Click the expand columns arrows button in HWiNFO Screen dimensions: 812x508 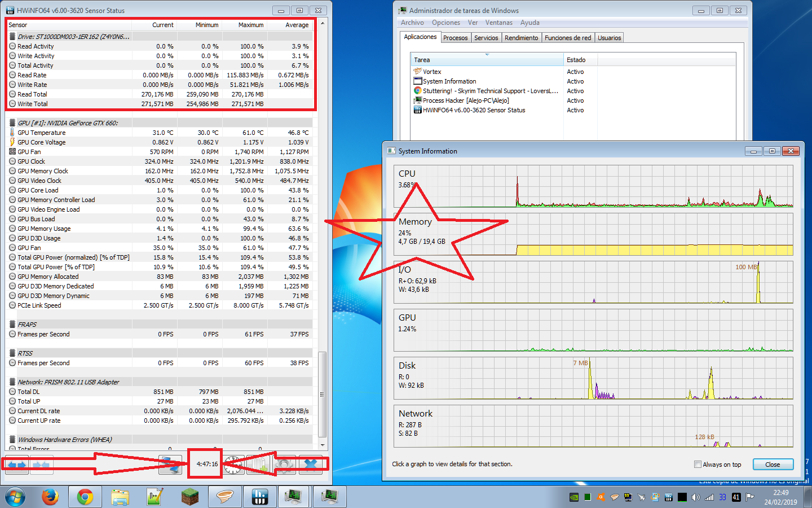[17, 465]
